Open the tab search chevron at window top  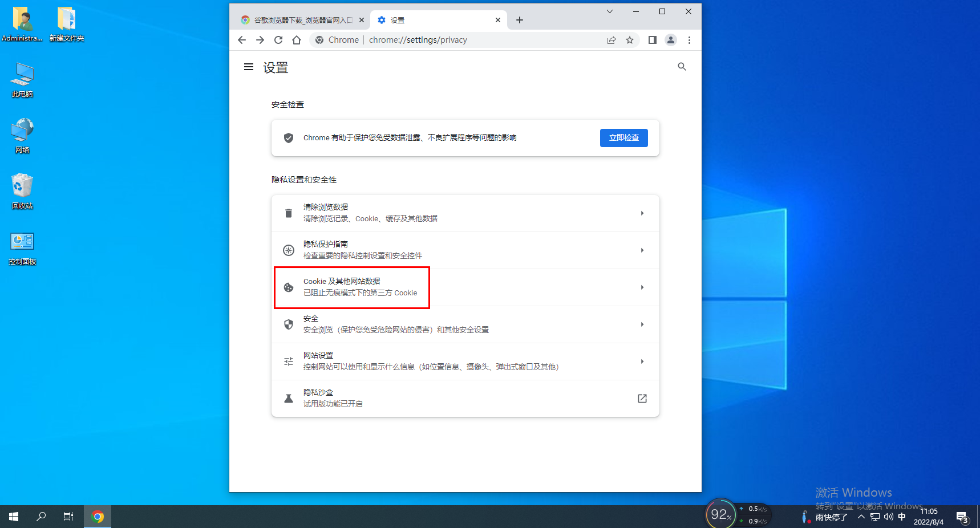[x=610, y=11]
